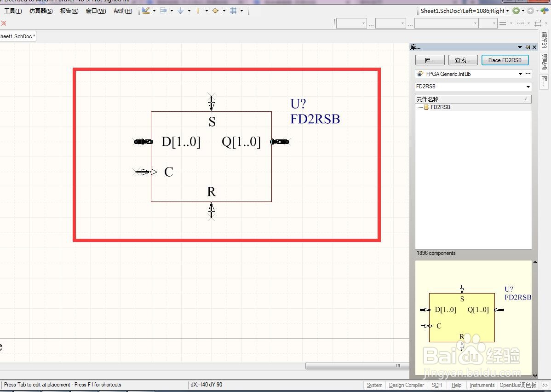Image resolution: width=551 pixels, height=392 pixels.
Task: Open the 窗口(W) menu
Action: pos(96,11)
